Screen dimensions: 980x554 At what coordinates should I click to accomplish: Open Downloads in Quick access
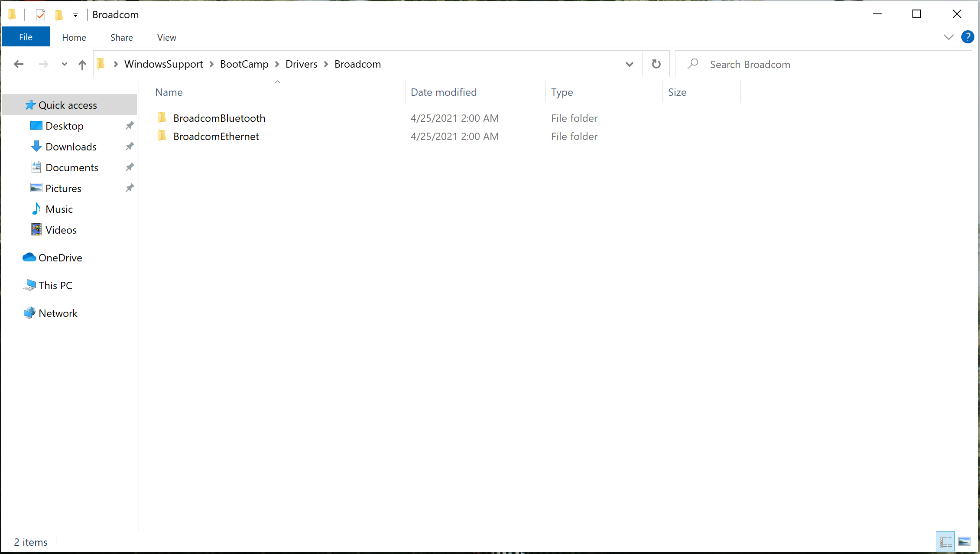click(x=71, y=147)
